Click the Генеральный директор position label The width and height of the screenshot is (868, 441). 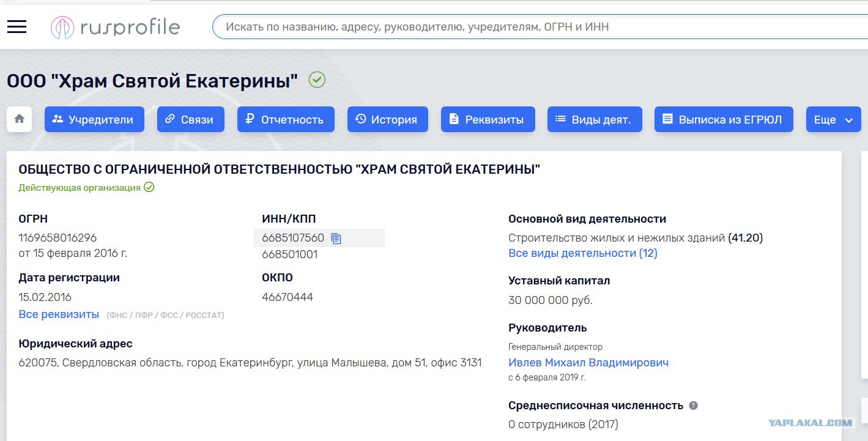[555, 347]
